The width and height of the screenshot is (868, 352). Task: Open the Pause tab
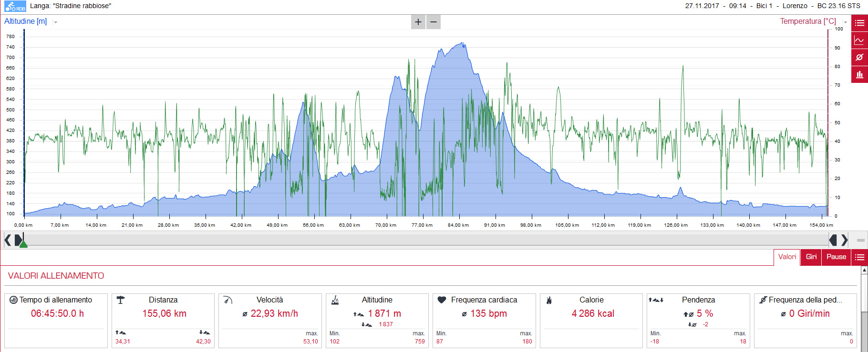click(x=837, y=257)
